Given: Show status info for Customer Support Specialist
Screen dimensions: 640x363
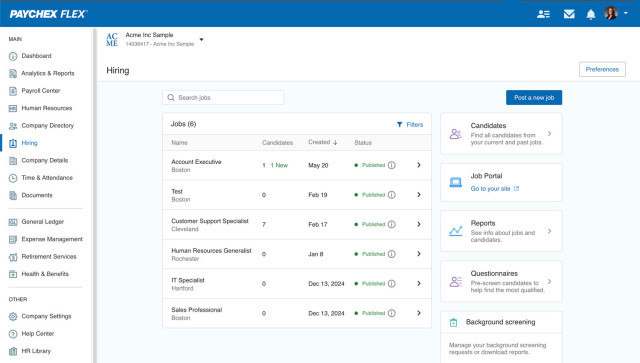Looking at the screenshot, I should tap(391, 224).
